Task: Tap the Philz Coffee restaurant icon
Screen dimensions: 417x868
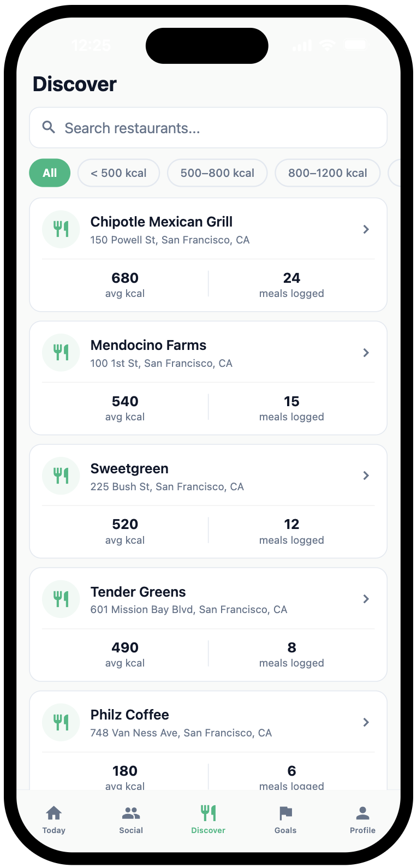Action: [x=61, y=722]
